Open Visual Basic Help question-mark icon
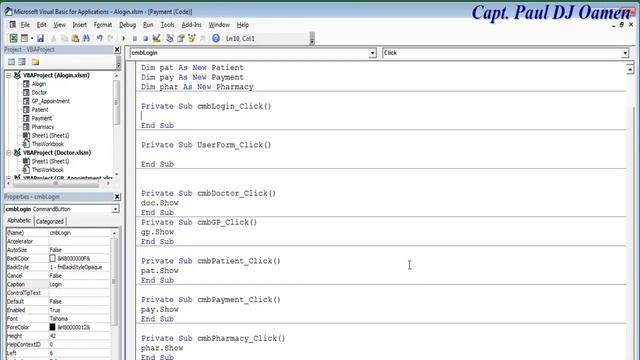640x360 pixels. [216, 38]
